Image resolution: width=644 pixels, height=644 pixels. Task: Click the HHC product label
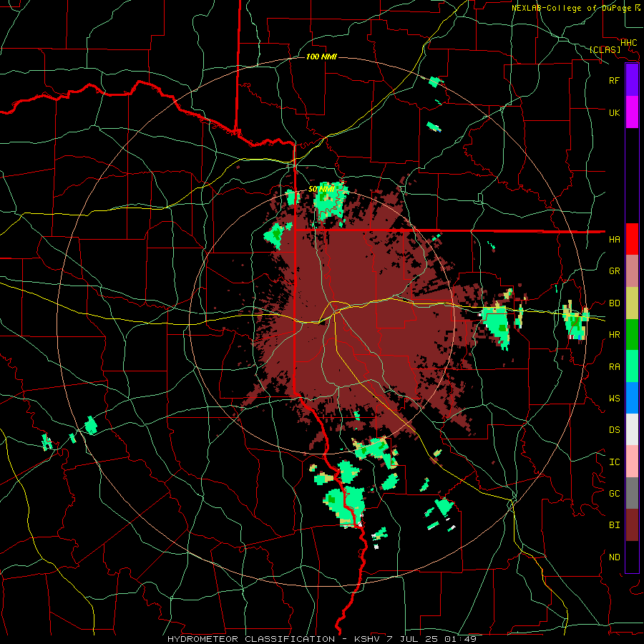pos(628,43)
